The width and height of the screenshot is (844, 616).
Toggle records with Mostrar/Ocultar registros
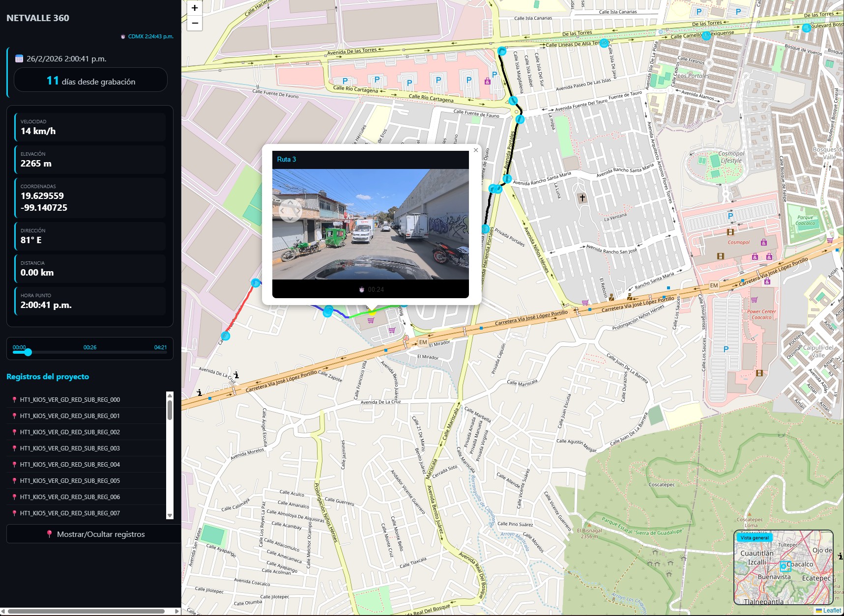tap(93, 534)
